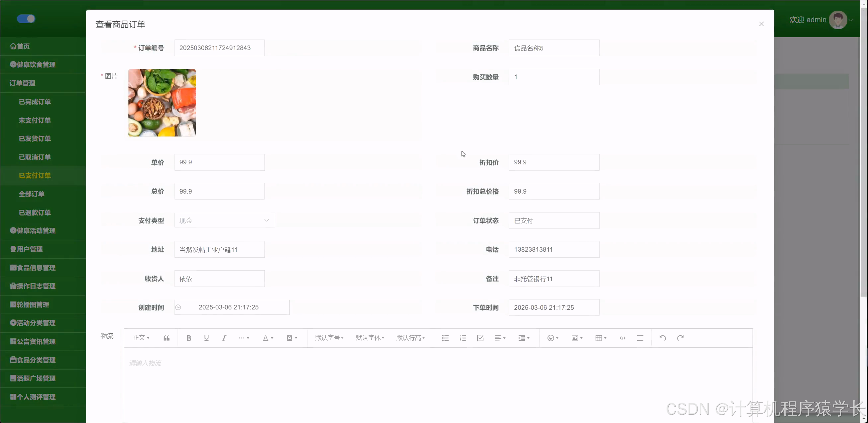
Task: Insert a numbered list
Action: click(x=462, y=338)
